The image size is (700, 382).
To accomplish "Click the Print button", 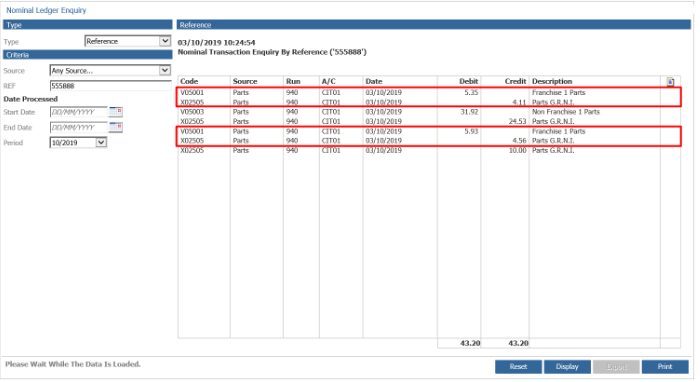I will (665, 367).
